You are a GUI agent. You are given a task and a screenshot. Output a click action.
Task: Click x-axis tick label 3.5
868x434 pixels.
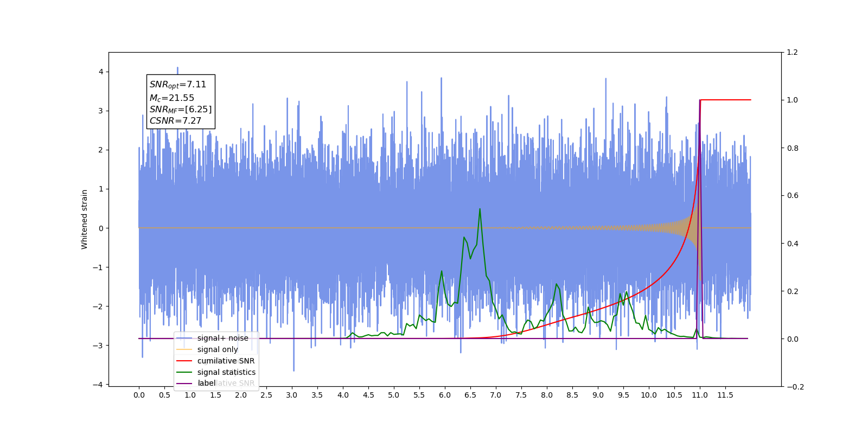317,395
